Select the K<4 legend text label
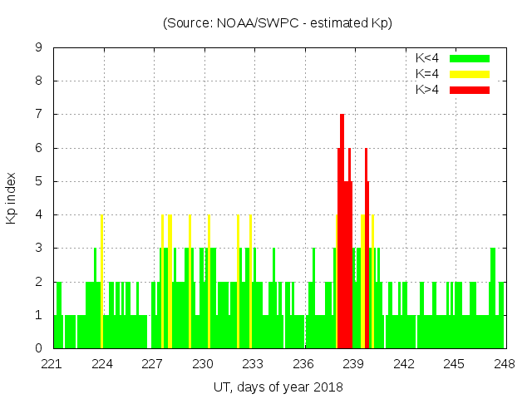Image resolution: width=532 pixels, height=399 pixels. click(x=428, y=59)
